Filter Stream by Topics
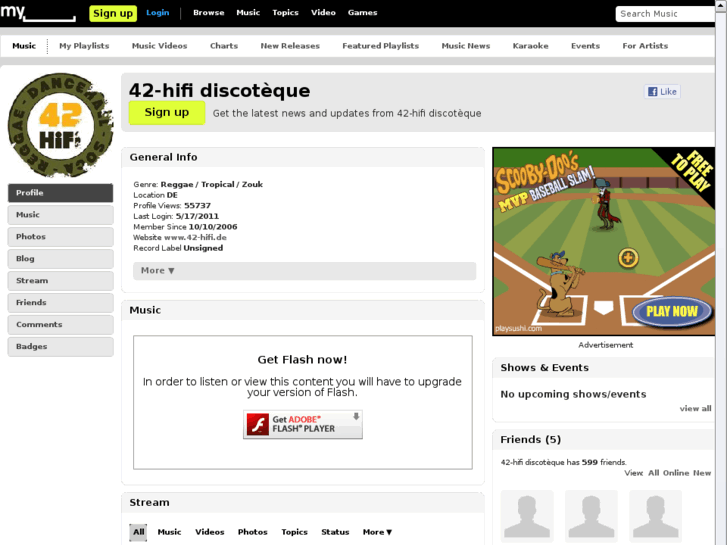The width and height of the screenshot is (727, 545). 294,532
